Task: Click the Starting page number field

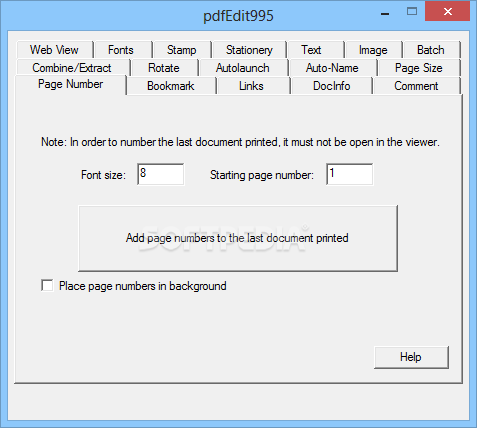Action: [x=350, y=174]
